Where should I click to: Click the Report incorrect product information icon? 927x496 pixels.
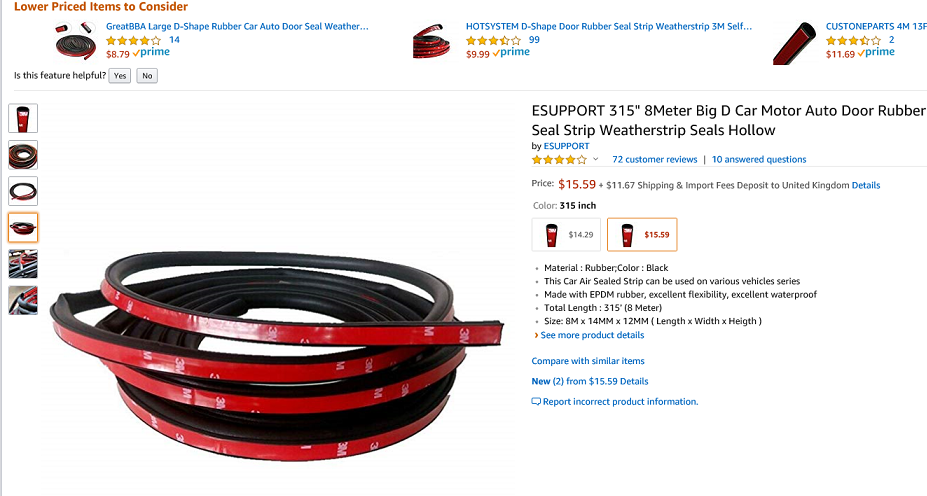click(x=536, y=401)
